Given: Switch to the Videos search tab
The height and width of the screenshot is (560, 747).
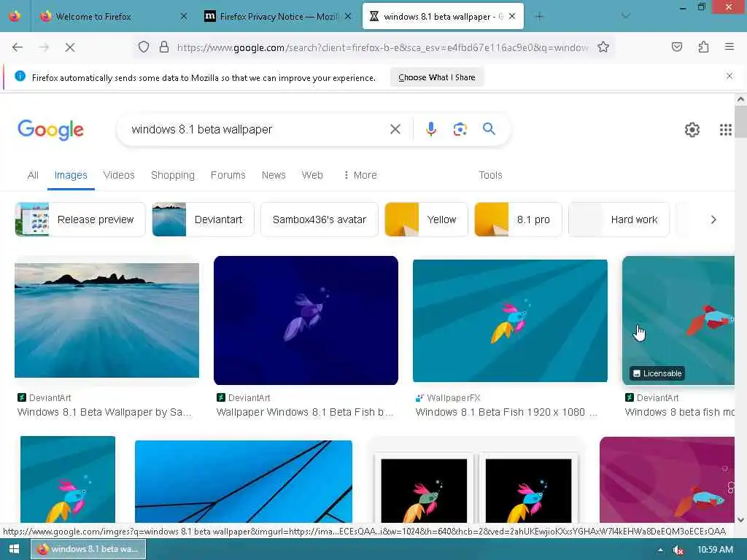Looking at the screenshot, I should [x=119, y=175].
